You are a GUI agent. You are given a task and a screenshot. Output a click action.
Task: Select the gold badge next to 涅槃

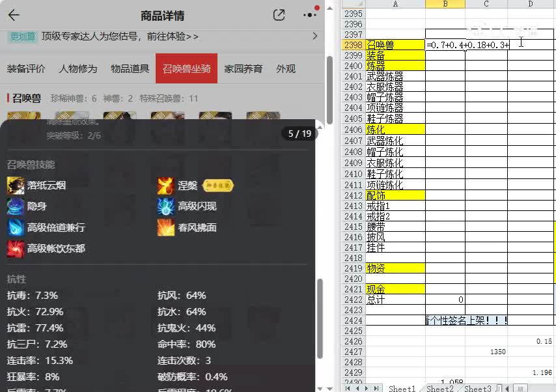tap(217, 185)
